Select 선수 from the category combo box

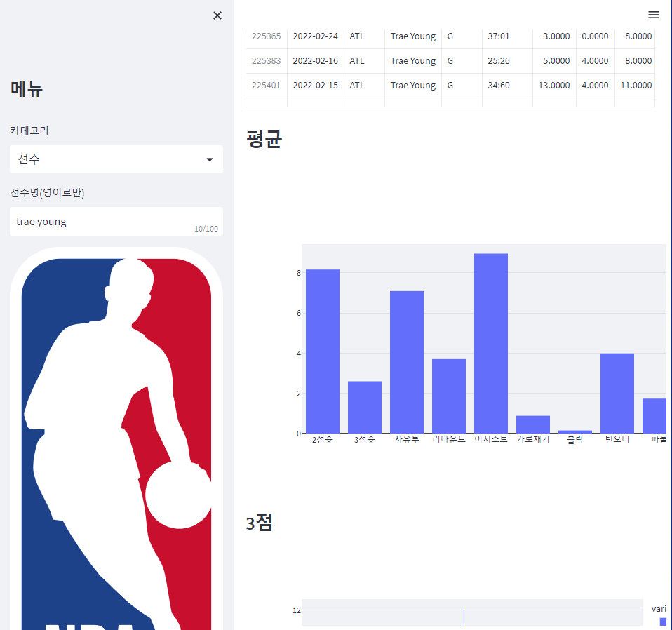[115, 159]
